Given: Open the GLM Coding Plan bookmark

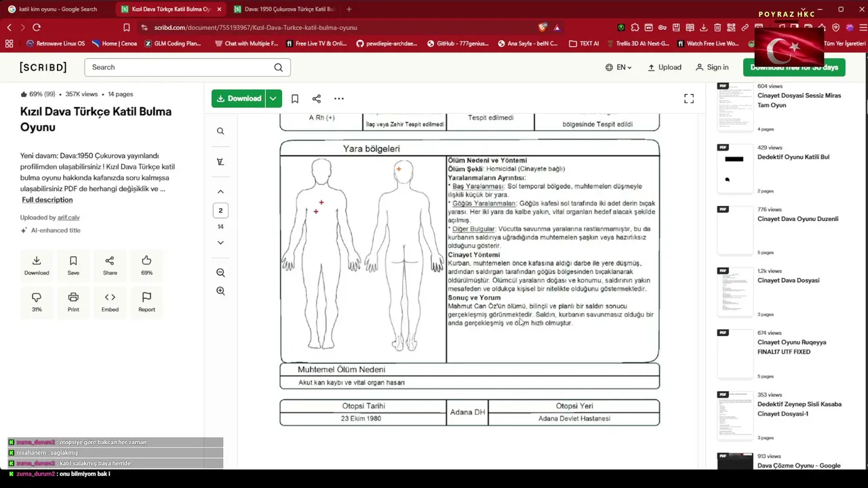Looking at the screenshot, I should click(173, 43).
